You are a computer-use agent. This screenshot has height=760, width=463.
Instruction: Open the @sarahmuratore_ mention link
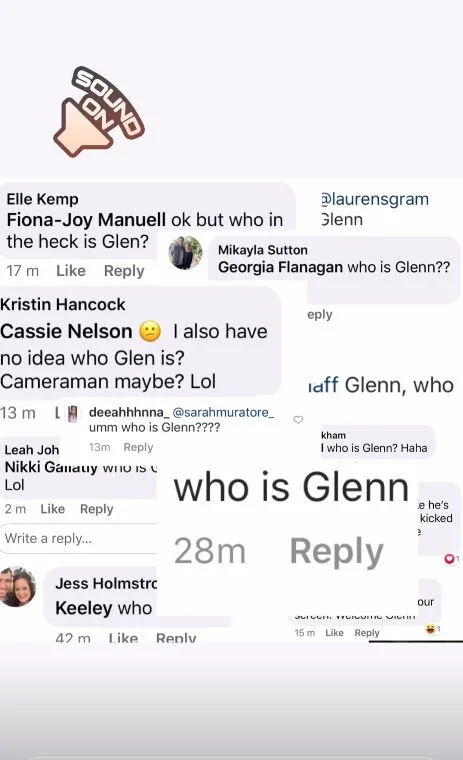pyautogui.click(x=223, y=412)
